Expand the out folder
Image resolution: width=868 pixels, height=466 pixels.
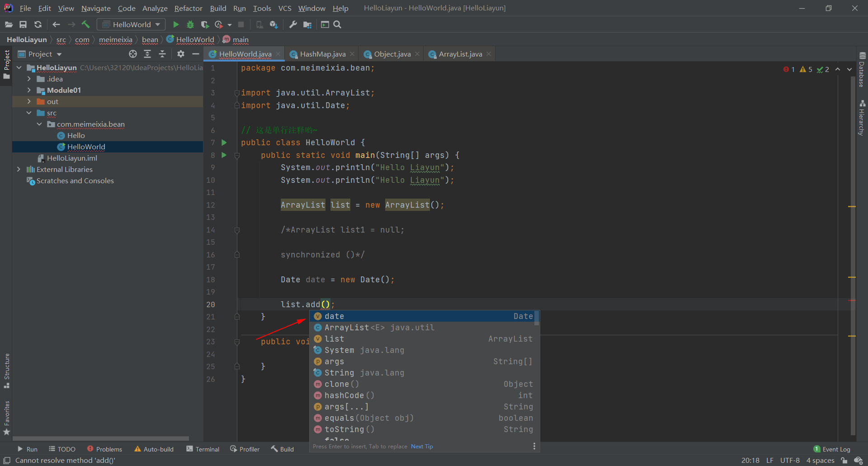click(x=29, y=101)
